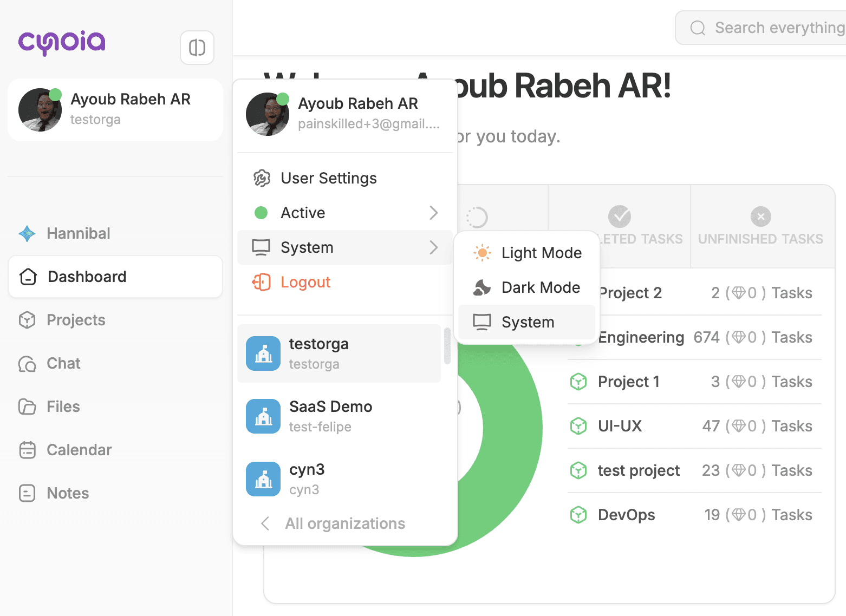This screenshot has height=616, width=846.
Task: Click the Cynoia logo
Action: tap(62, 43)
